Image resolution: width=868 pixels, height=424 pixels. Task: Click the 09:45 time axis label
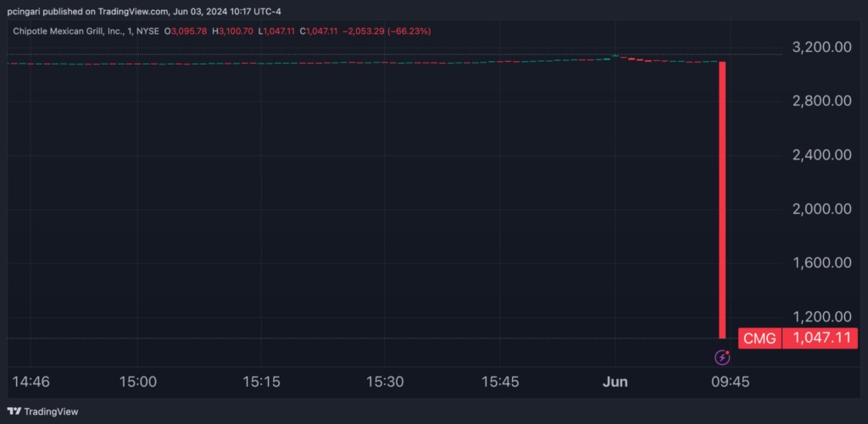click(x=730, y=382)
